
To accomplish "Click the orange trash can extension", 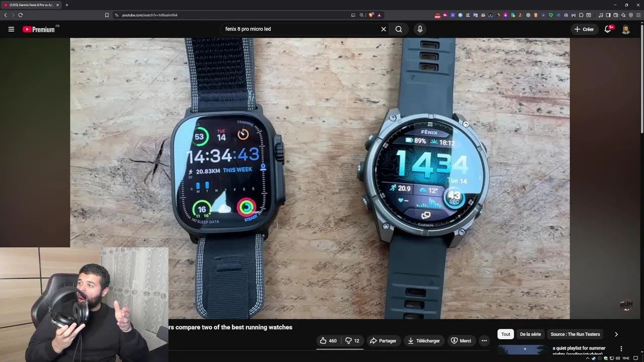I will coord(536,15).
